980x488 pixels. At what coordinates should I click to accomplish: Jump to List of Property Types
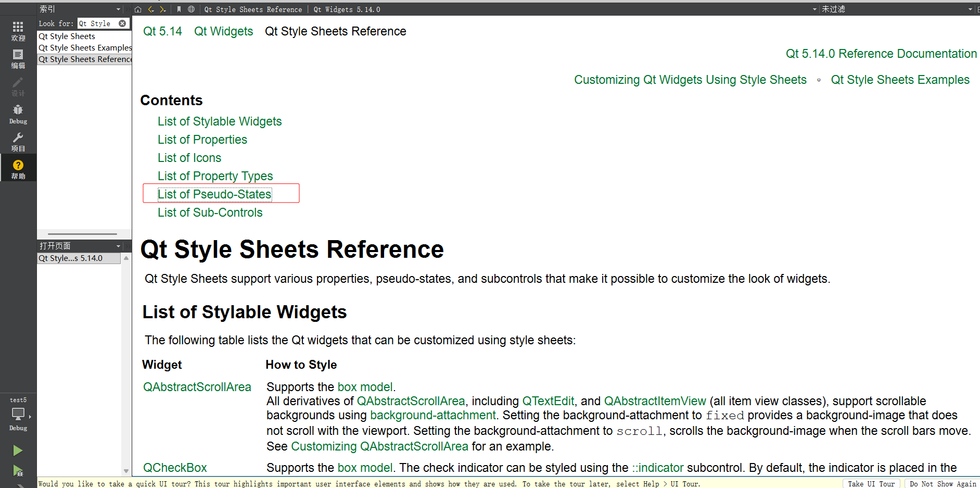coord(215,176)
